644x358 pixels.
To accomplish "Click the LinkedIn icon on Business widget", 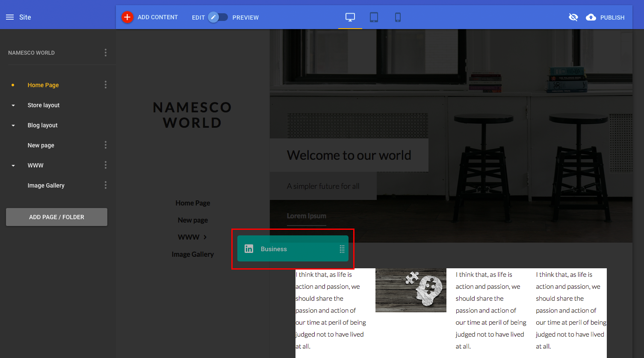I will (249, 249).
